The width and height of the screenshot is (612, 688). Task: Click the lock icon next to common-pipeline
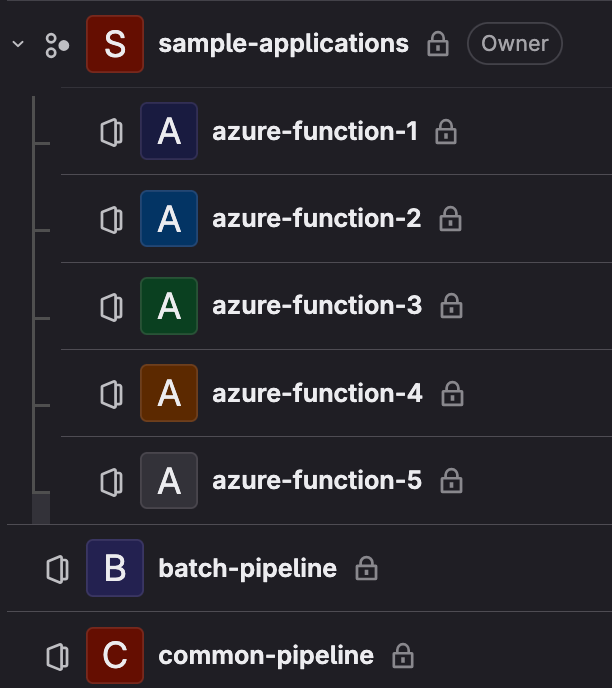tap(402, 656)
